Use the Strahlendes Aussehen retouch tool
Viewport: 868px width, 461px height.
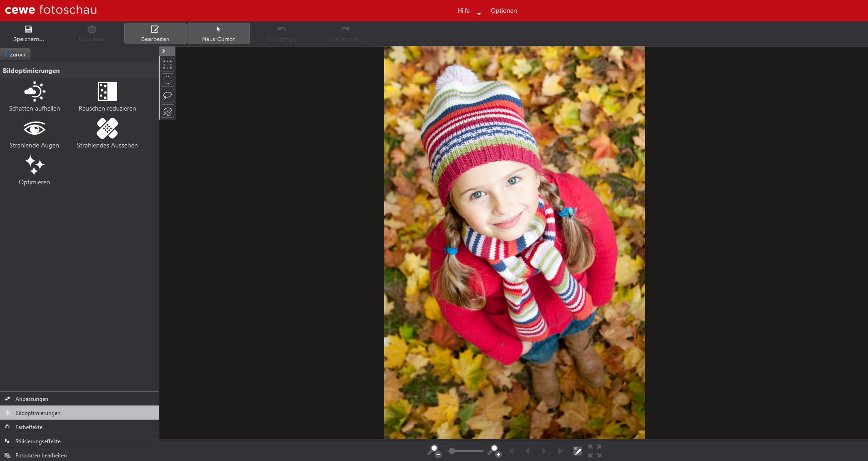[x=107, y=133]
